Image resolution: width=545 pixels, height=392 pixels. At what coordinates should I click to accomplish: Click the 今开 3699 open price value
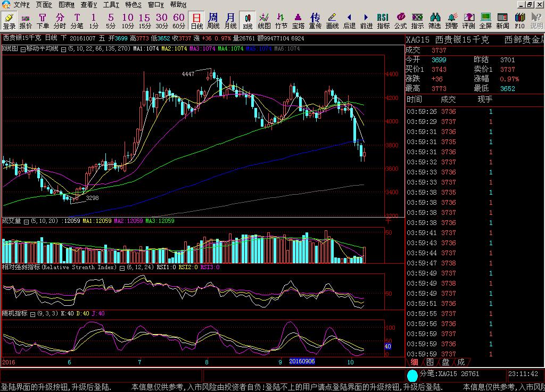coord(439,60)
